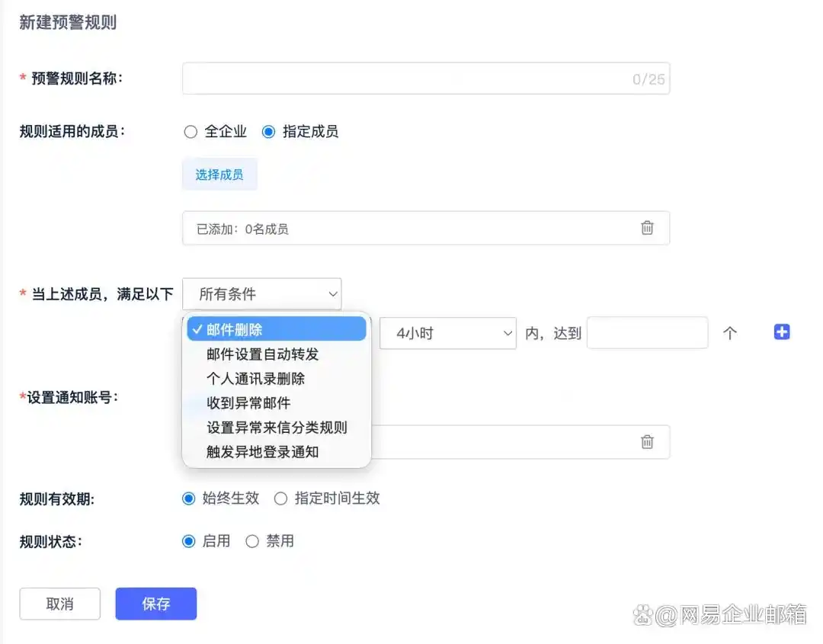Select the 全企业 radio button
The width and height of the screenshot is (823, 644).
191,132
